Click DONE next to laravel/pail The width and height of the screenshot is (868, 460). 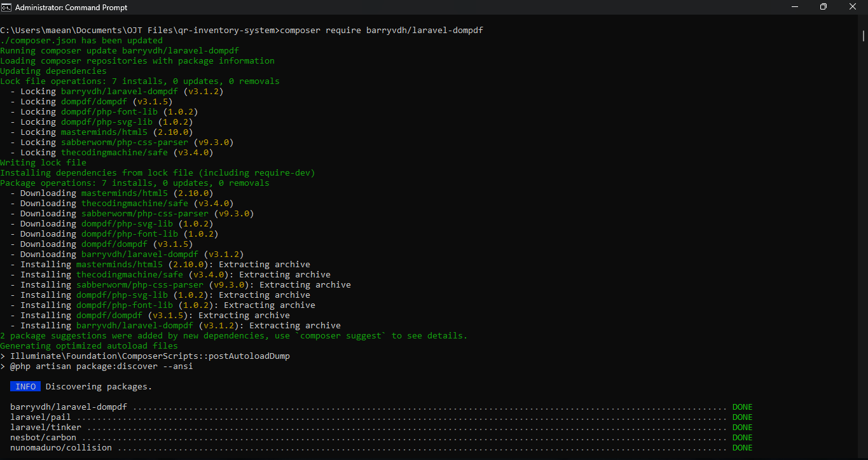(742, 417)
